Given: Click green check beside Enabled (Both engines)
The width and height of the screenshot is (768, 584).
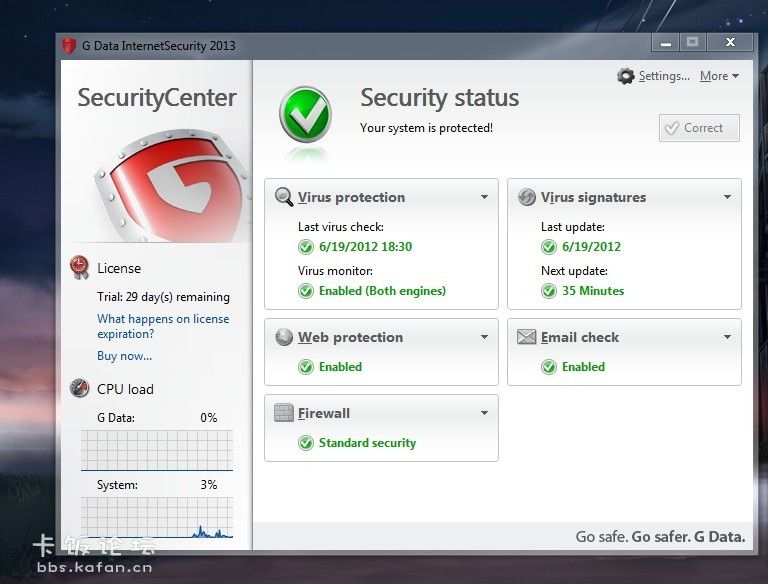Looking at the screenshot, I should click(306, 291).
